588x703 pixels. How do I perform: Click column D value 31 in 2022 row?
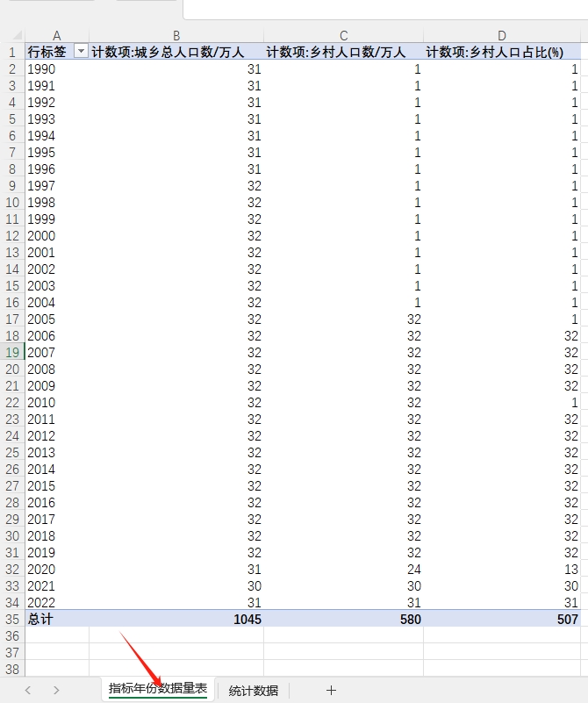pos(502,603)
